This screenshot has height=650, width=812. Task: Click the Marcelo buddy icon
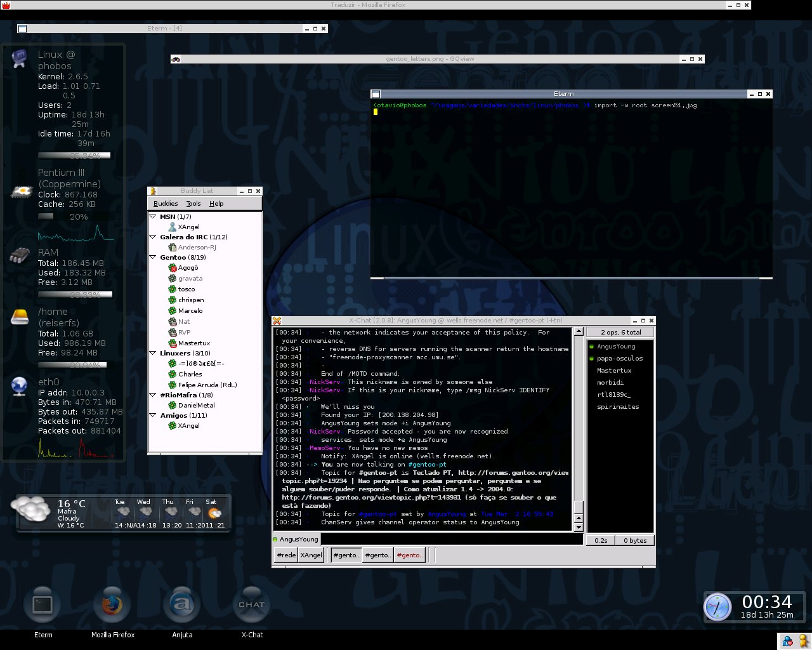[172, 310]
